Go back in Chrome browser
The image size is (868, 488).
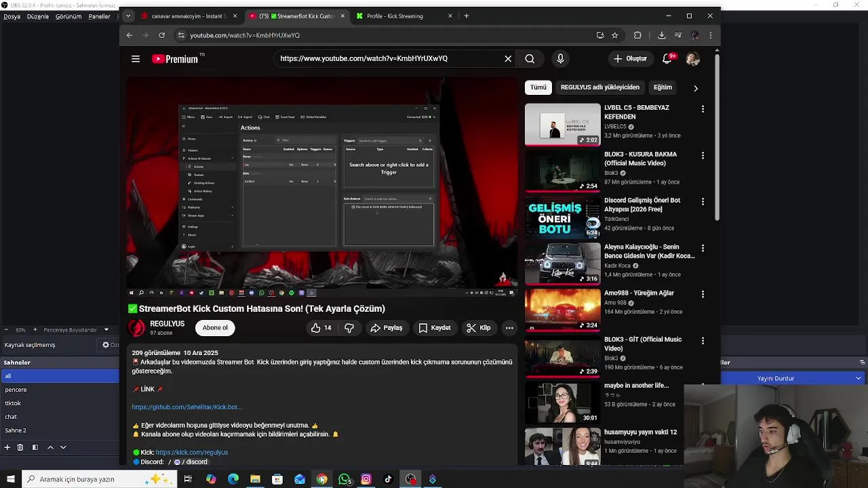129,35
